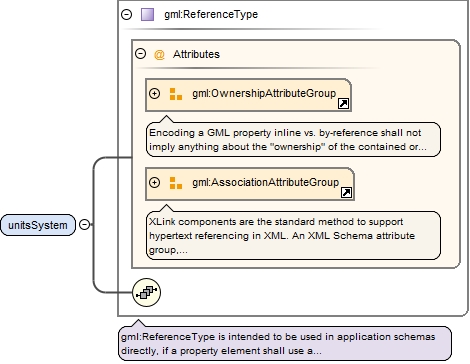Viewport: 470px width, 364px height.
Task: Click the purple complex type icon
Action: [147, 15]
